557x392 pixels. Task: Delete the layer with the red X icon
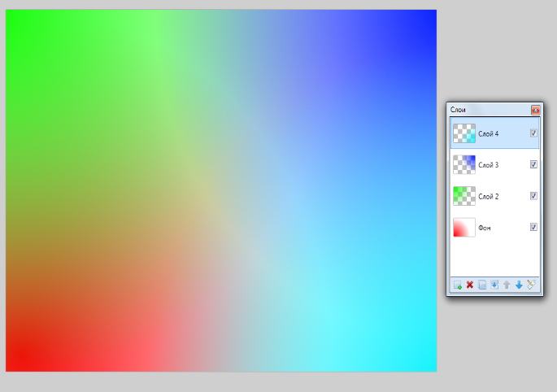pyautogui.click(x=470, y=285)
